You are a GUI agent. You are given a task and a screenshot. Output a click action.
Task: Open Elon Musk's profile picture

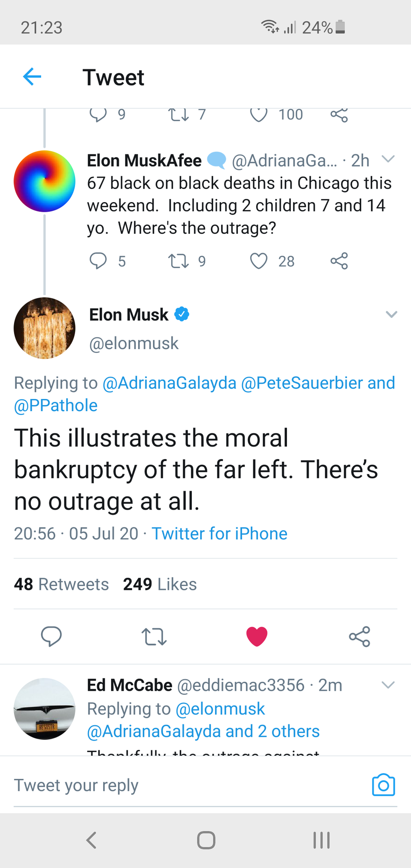tap(44, 328)
